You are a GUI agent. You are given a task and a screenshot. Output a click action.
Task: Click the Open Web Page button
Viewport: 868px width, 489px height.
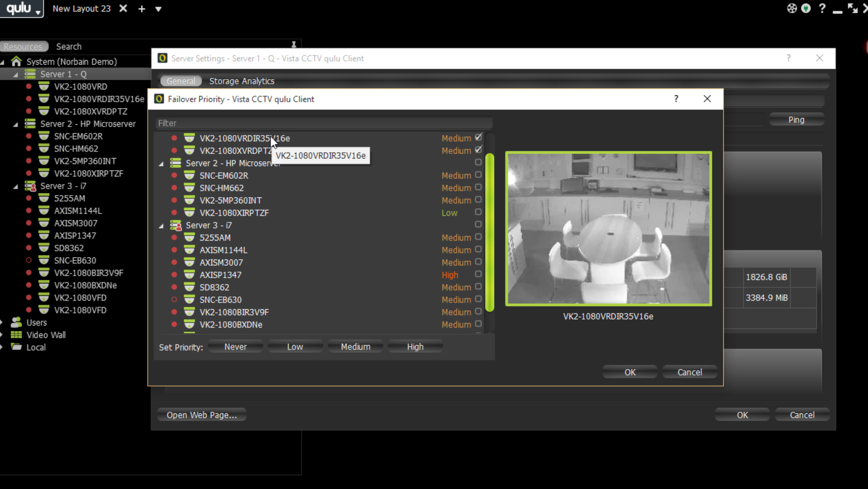(202, 415)
